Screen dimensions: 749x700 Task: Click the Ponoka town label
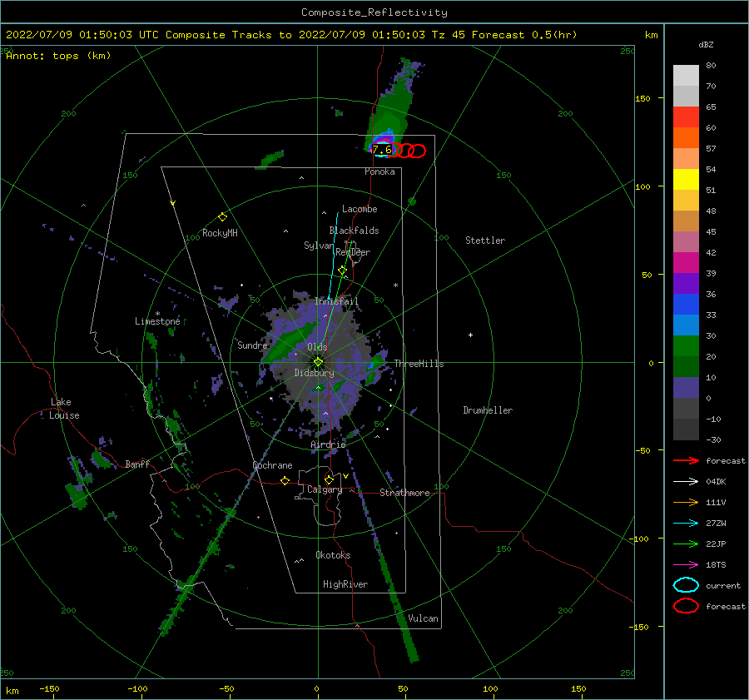(x=379, y=171)
